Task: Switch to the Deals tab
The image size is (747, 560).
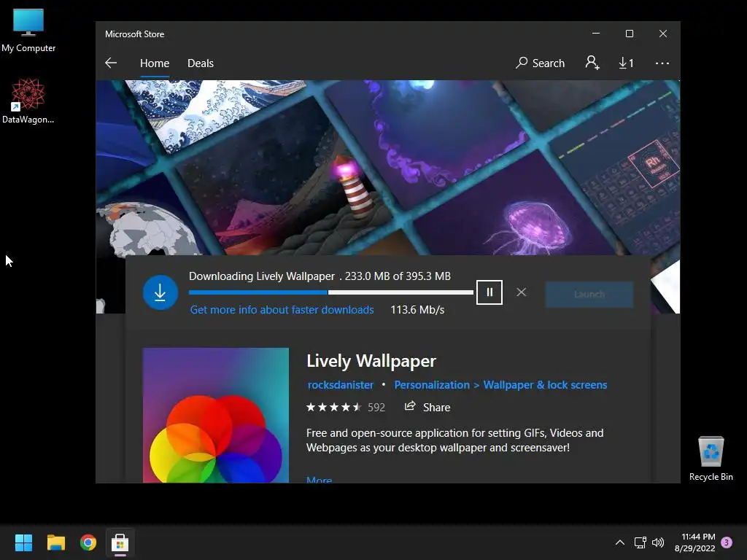Action: (201, 63)
